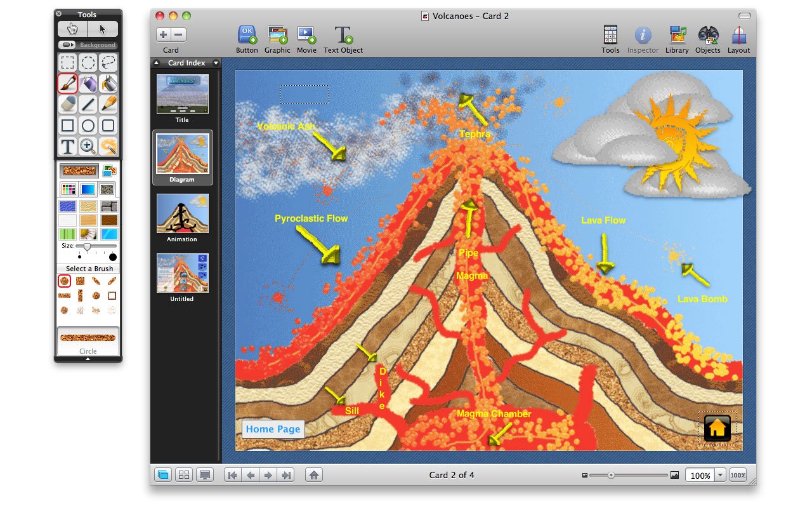This screenshot has width=812, height=508.
Task: Switch to the texture patterns tab
Action: tap(107, 189)
